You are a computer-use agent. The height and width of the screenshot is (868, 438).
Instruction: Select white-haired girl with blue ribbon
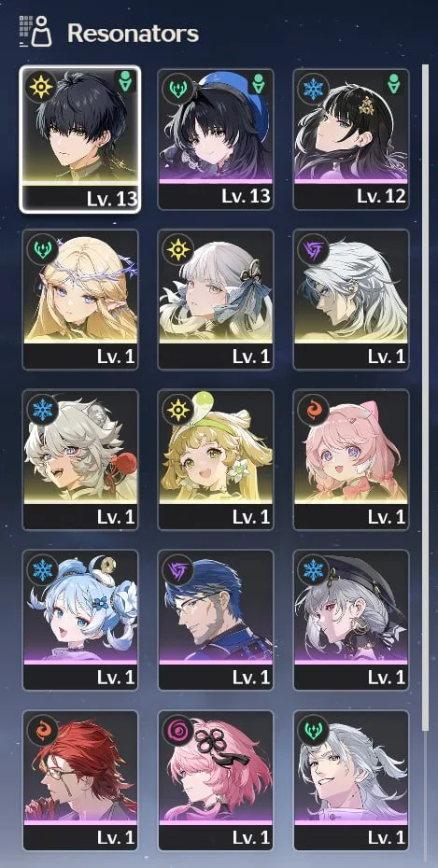coord(216,300)
